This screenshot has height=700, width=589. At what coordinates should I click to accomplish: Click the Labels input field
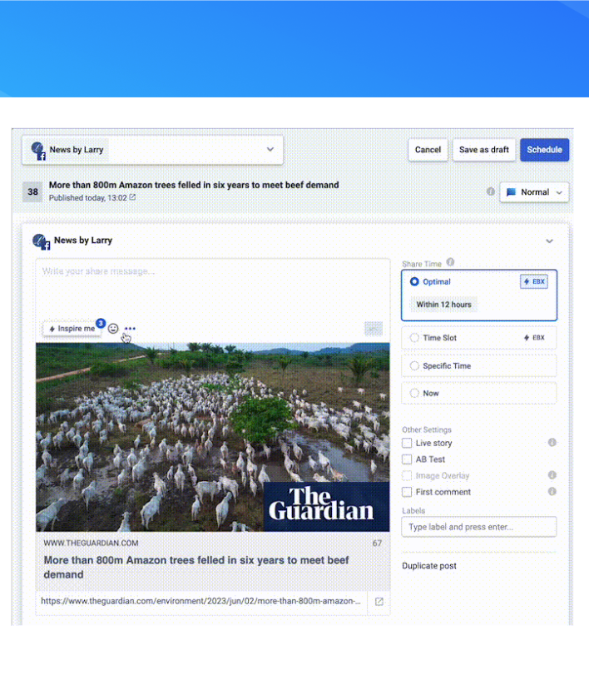(x=479, y=527)
